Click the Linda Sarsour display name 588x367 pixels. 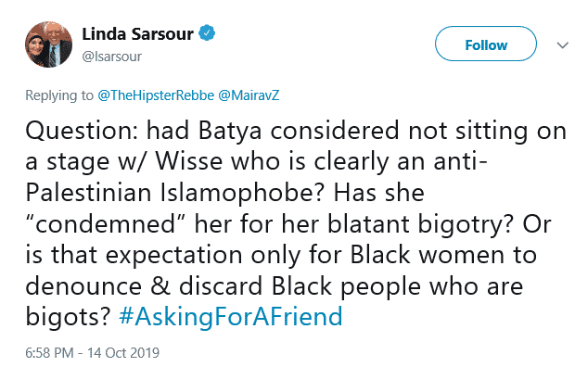[137, 34]
